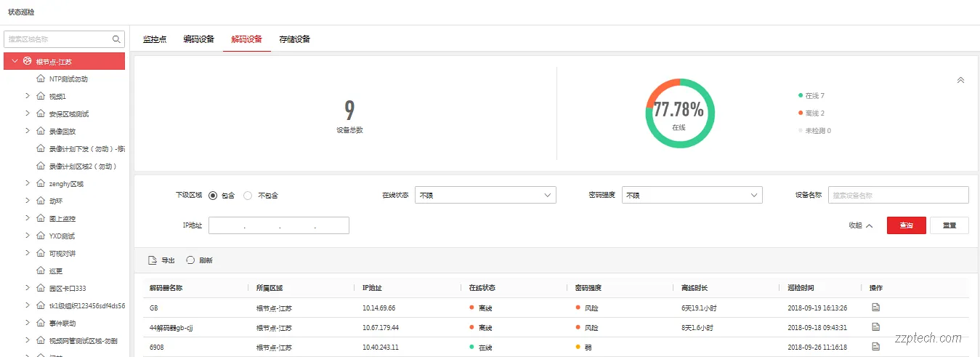This screenshot has width=980, height=357.
Task: Click the details icon in the GB row
Action: tap(875, 308)
